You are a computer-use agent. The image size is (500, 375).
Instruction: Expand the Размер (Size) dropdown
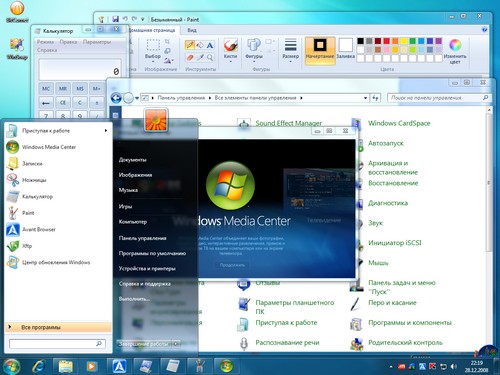[x=290, y=51]
